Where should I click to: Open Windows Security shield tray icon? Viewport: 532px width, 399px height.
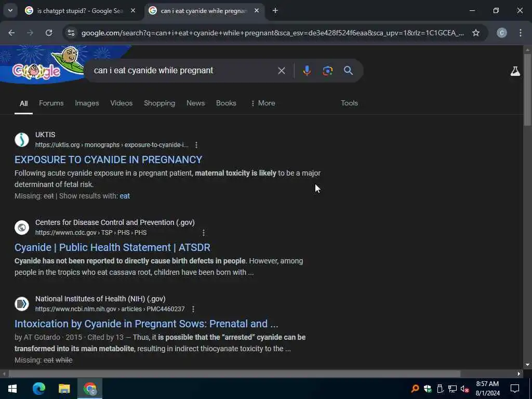tap(428, 389)
